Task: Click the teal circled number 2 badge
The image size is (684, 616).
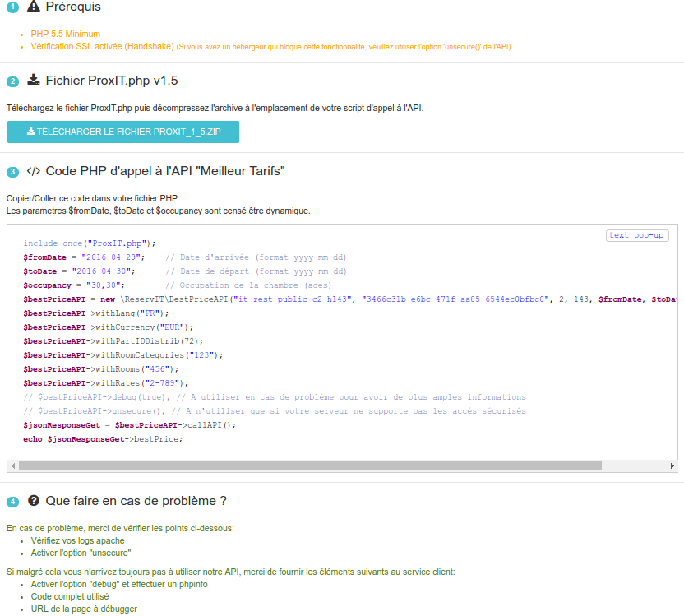Action: 12,81
